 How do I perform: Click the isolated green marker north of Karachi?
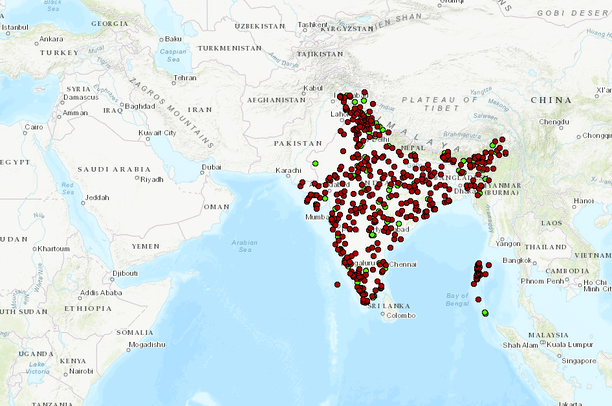315,163
